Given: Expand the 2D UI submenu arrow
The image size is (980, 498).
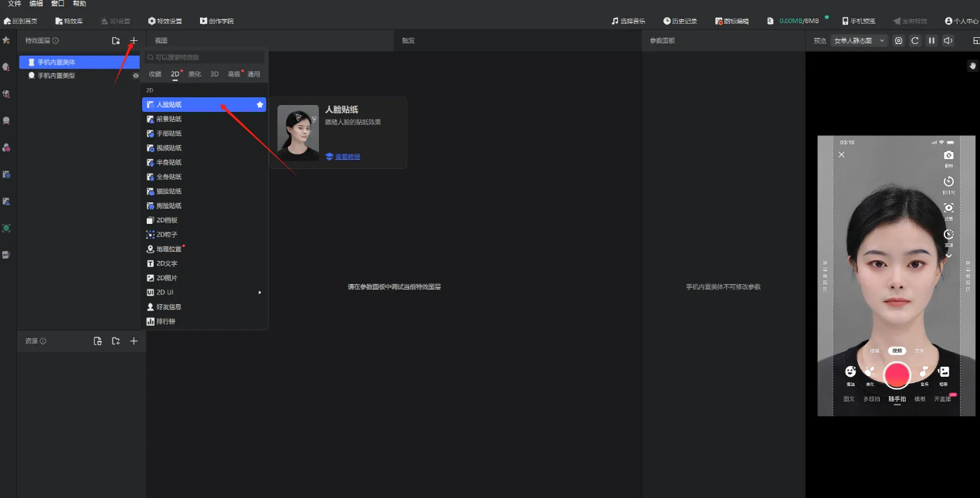Looking at the screenshot, I should coord(259,293).
